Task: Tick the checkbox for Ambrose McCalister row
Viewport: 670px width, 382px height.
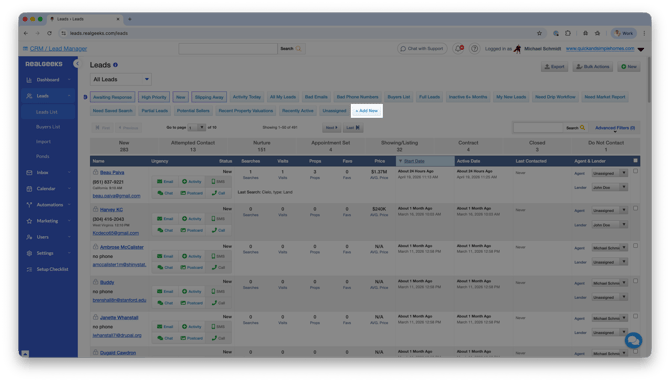Action: point(635,246)
